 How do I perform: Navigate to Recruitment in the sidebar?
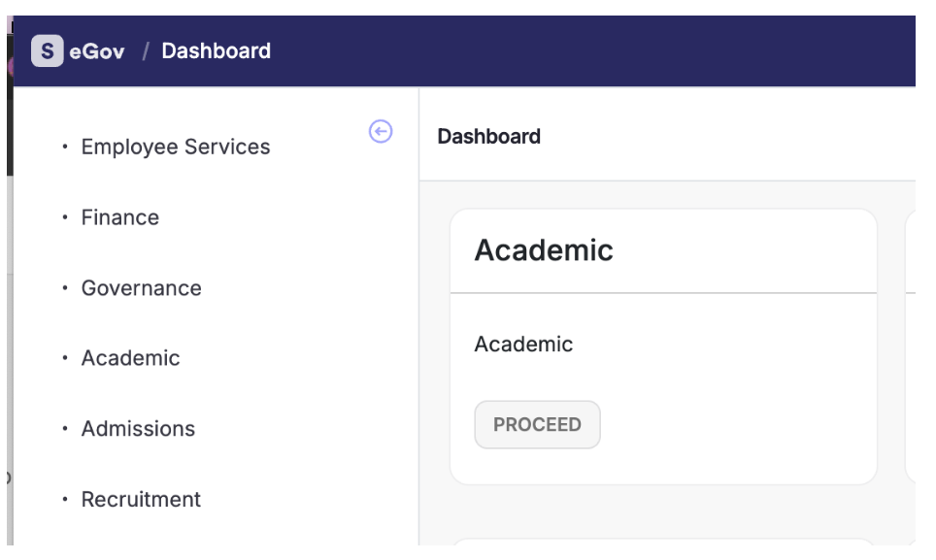click(x=141, y=500)
